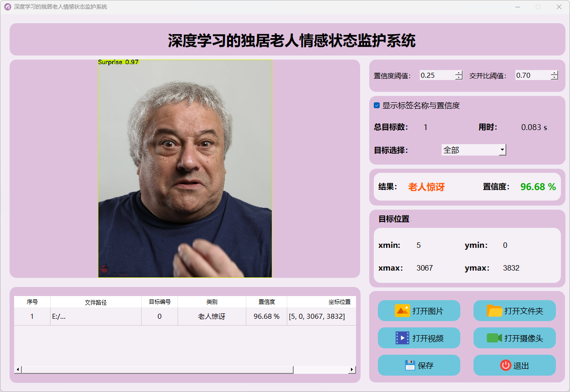Click the app icon in title bar

click(7, 7)
